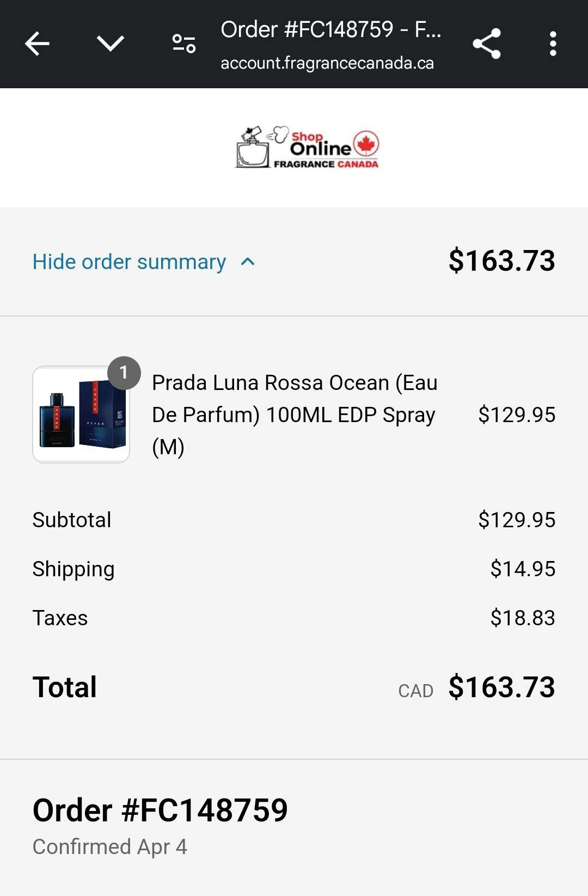Screen dimensions: 588x896
Task: Open site settings tune icon
Action: tap(184, 44)
